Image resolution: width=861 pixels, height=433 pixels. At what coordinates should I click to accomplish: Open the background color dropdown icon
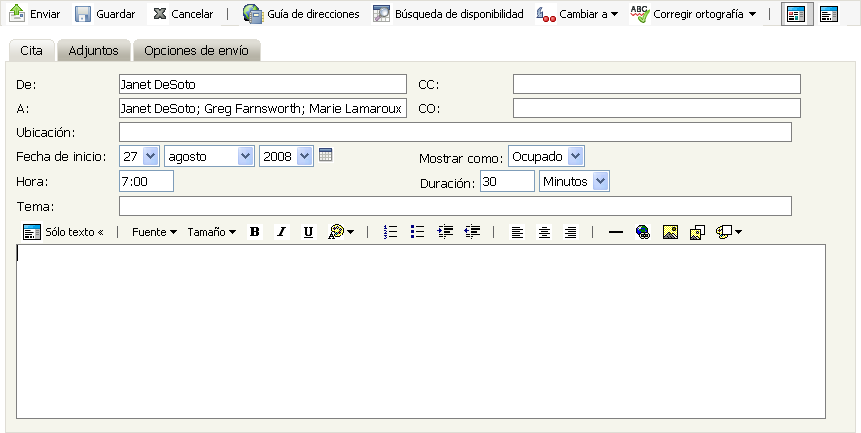[729, 232]
